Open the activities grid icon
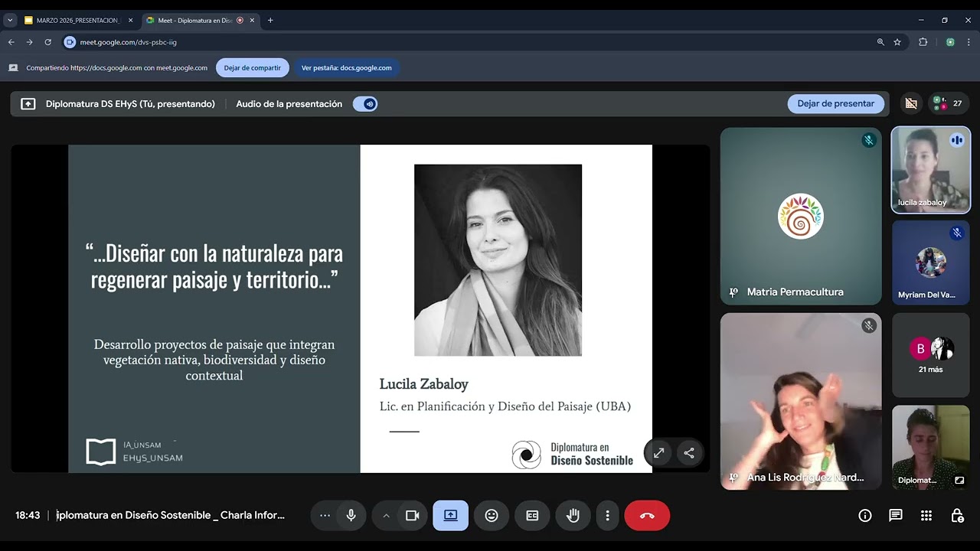This screenshot has height=551, width=980. pyautogui.click(x=926, y=516)
